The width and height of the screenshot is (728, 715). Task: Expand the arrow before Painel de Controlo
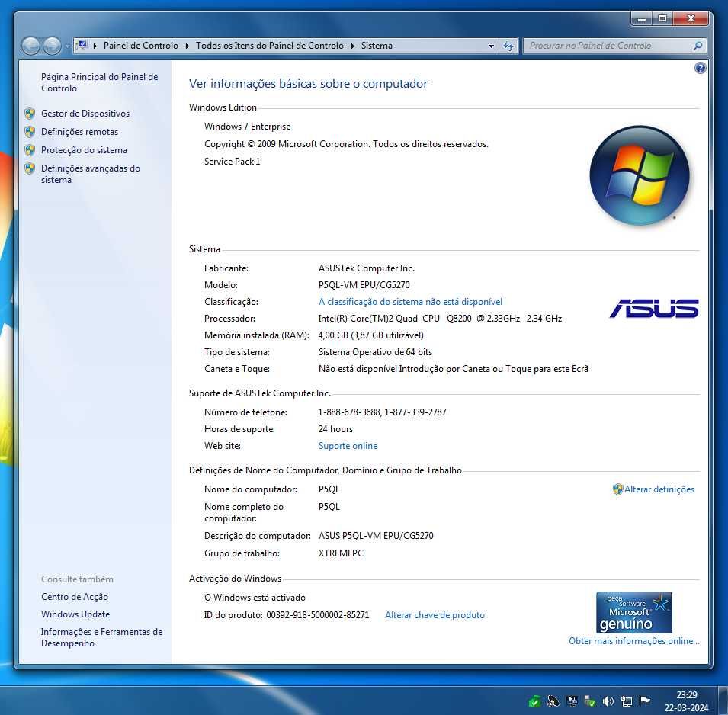click(95, 46)
